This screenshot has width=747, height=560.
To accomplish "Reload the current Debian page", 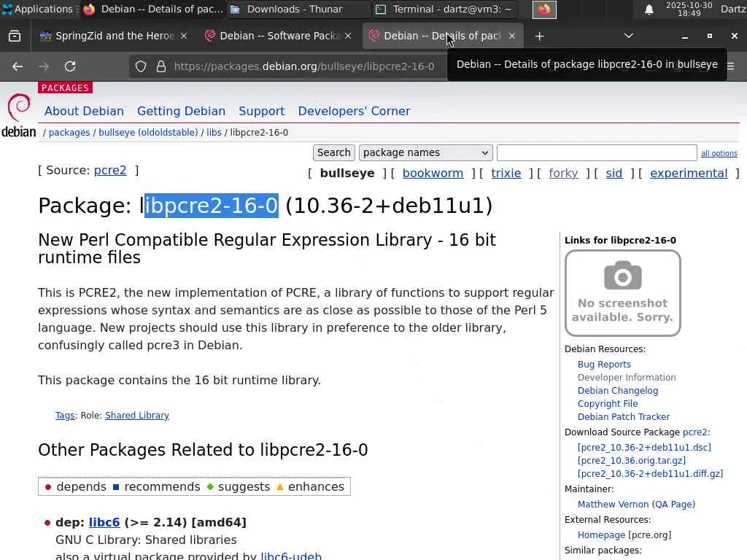I will click(x=70, y=66).
